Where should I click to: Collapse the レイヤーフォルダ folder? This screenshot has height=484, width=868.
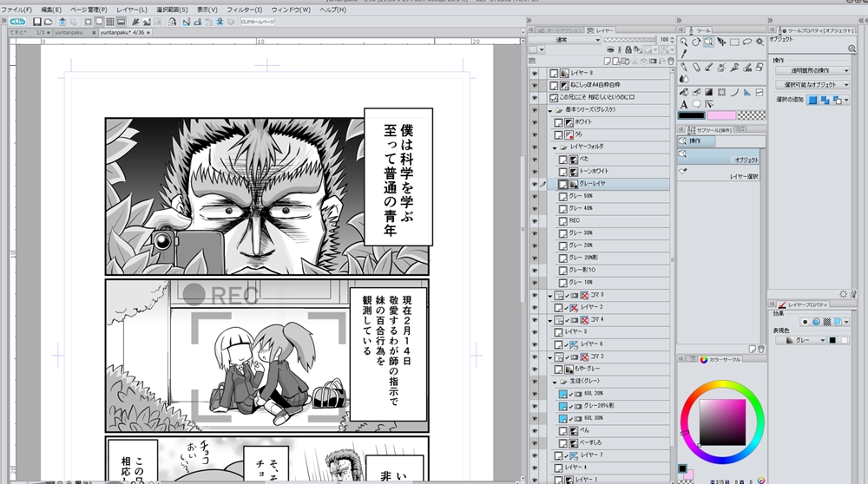(x=555, y=147)
